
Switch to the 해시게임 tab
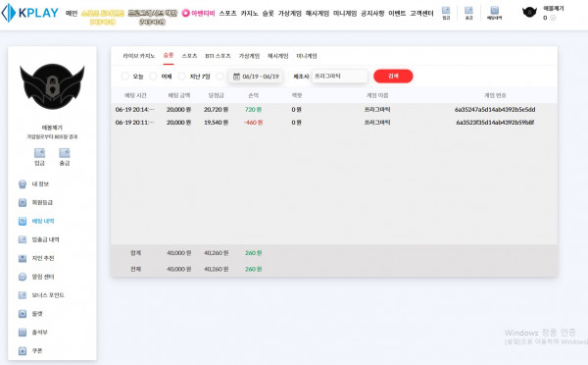click(x=278, y=56)
